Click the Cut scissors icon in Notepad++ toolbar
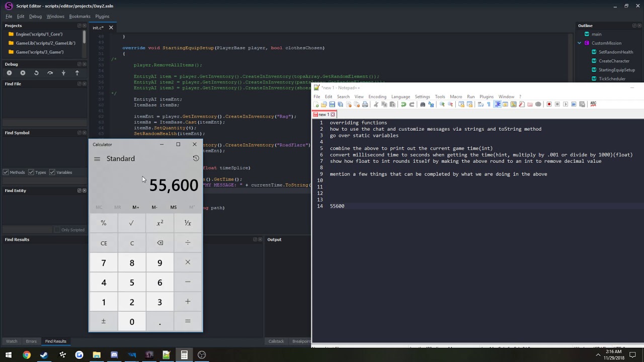Viewport: 644px width, 362px height. click(376, 105)
